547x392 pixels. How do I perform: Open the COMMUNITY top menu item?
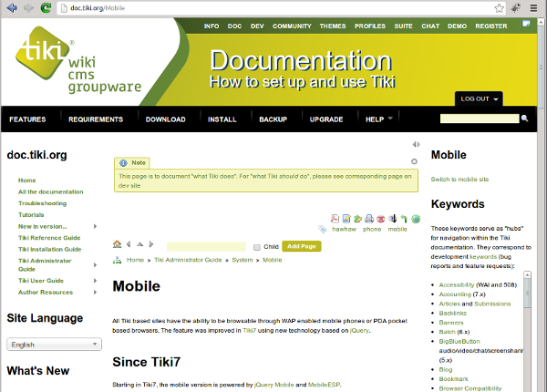tap(292, 26)
